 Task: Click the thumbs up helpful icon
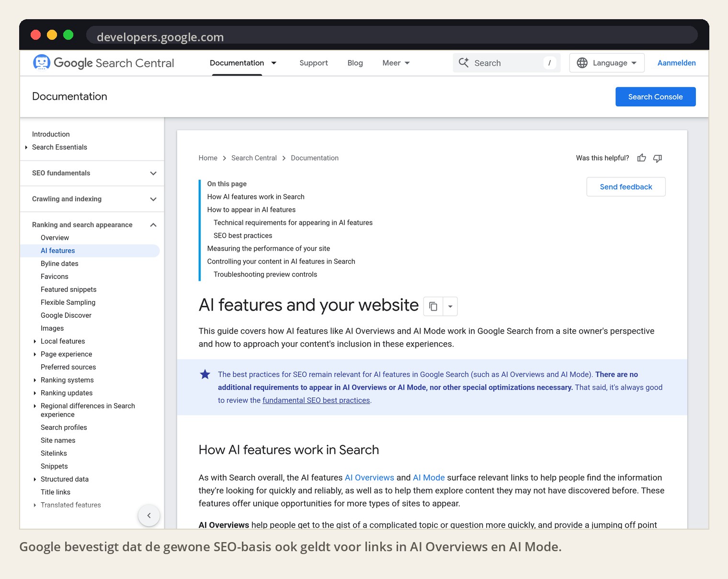tap(642, 158)
